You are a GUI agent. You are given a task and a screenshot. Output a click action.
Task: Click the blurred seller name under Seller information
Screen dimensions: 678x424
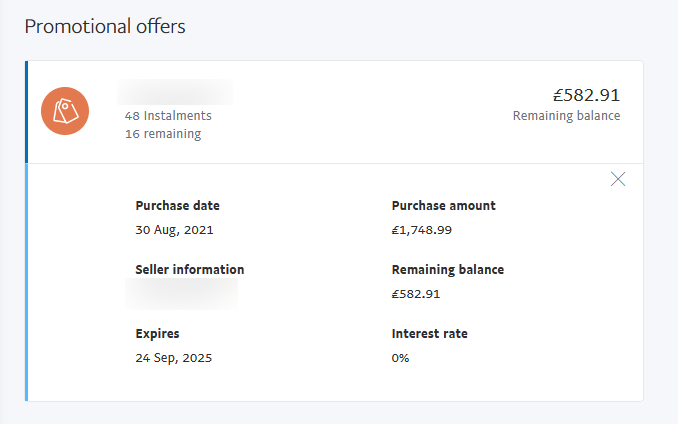pyautogui.click(x=182, y=293)
